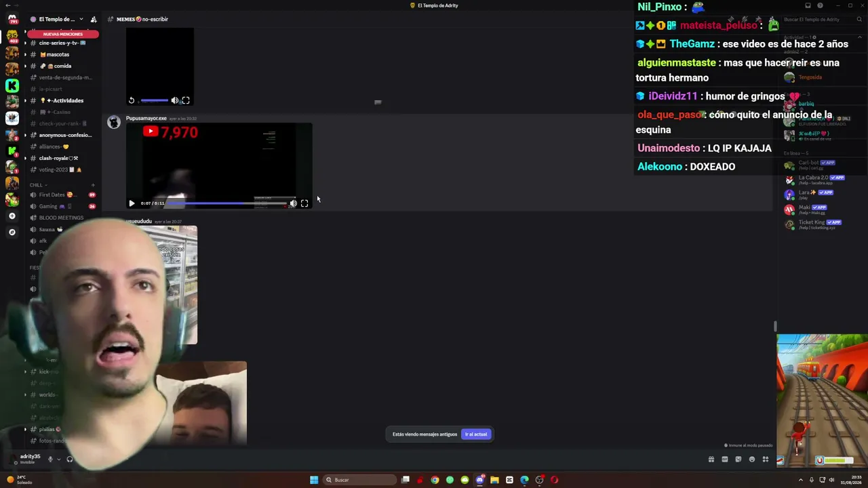Open File Explorer from taskbar

coord(494,480)
